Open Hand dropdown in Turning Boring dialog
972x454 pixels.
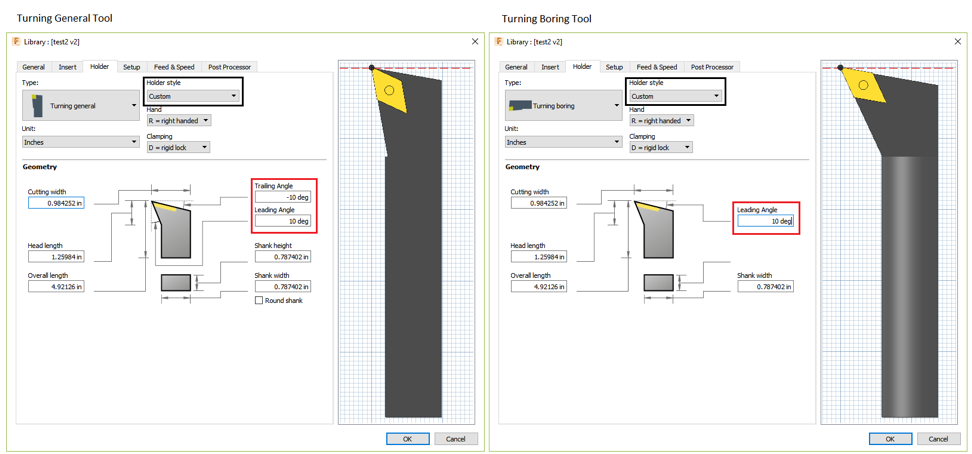click(661, 121)
